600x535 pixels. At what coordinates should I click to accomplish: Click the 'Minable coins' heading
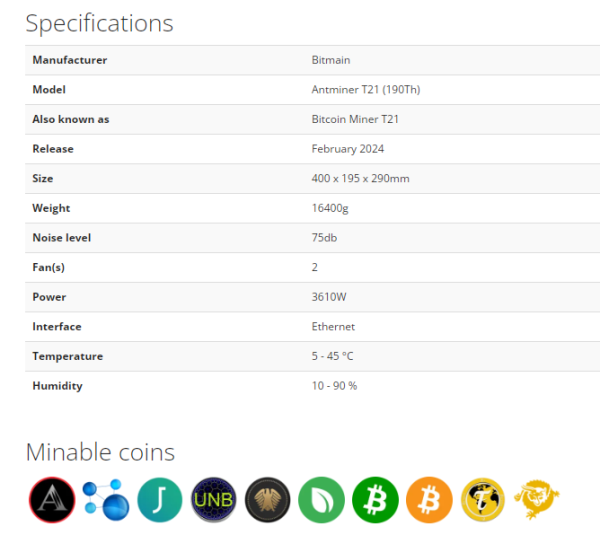click(100, 452)
